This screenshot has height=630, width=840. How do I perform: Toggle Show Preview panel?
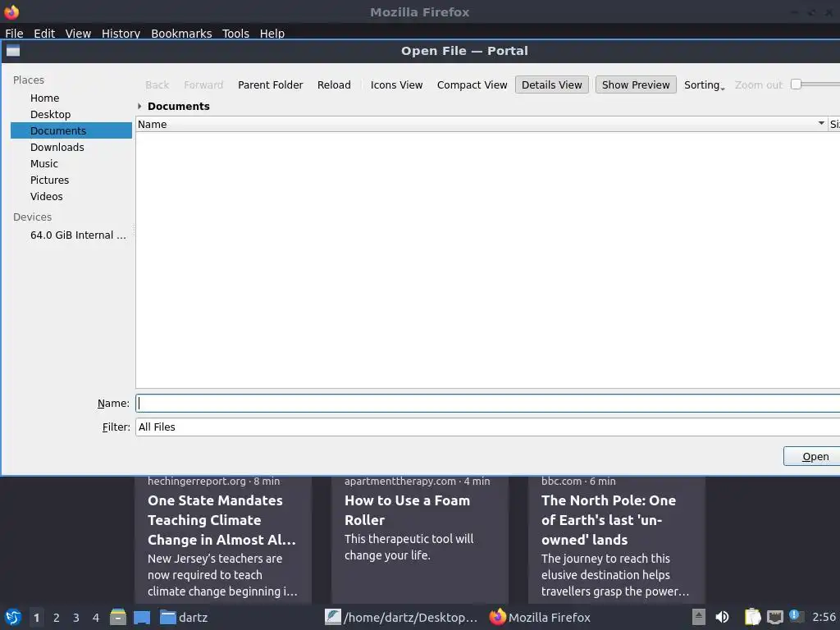(x=636, y=84)
